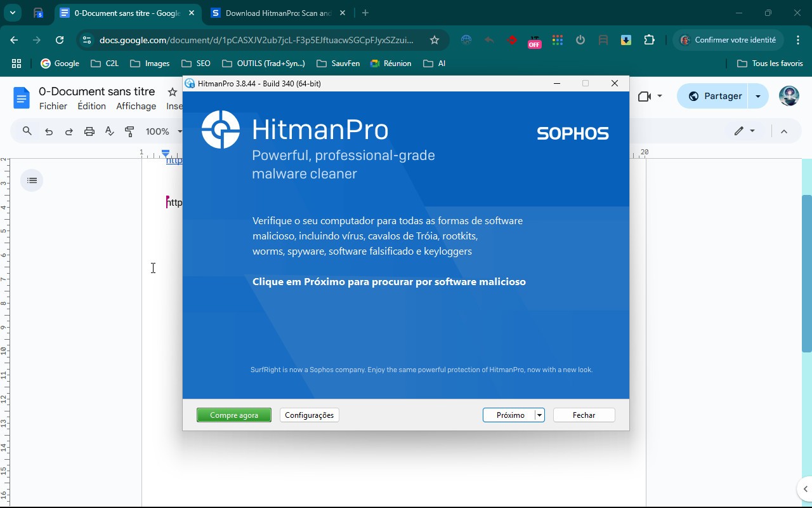Image resolution: width=812 pixels, height=508 pixels.
Task: Collapse the Docs toolbar with chevron
Action: click(x=784, y=131)
